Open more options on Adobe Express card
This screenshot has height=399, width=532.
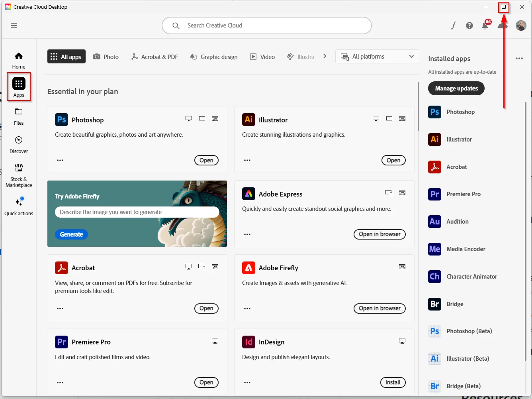click(x=247, y=234)
